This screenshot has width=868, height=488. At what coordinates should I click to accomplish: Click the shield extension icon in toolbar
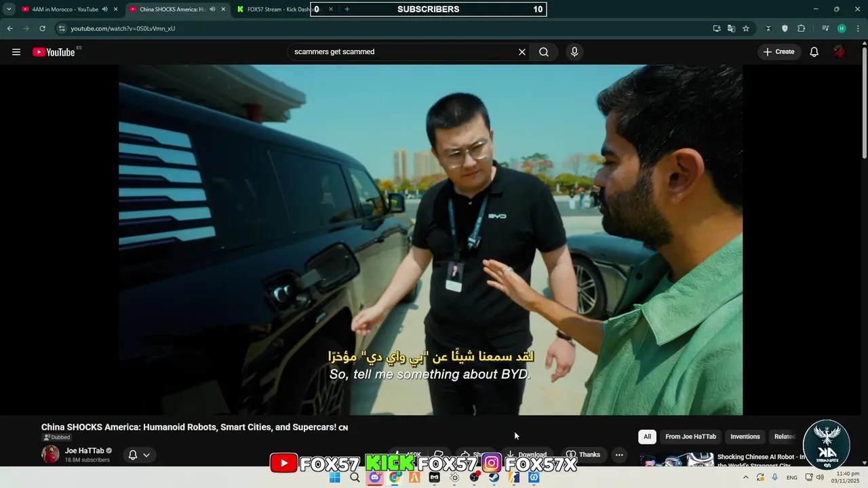(x=785, y=28)
